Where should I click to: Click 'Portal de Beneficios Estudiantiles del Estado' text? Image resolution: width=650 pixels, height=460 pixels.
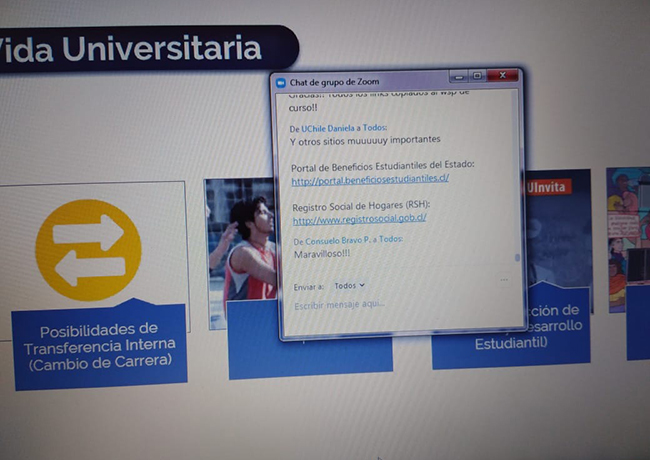click(383, 166)
